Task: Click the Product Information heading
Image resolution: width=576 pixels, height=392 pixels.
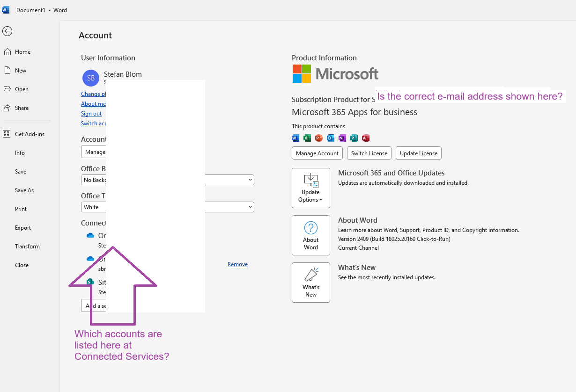Action: pos(324,58)
